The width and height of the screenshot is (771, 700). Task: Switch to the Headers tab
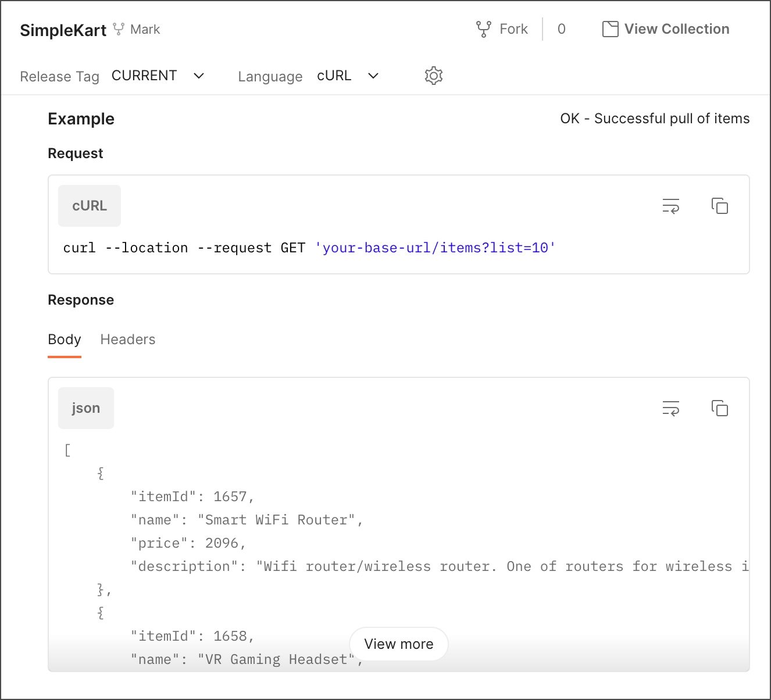tap(128, 340)
